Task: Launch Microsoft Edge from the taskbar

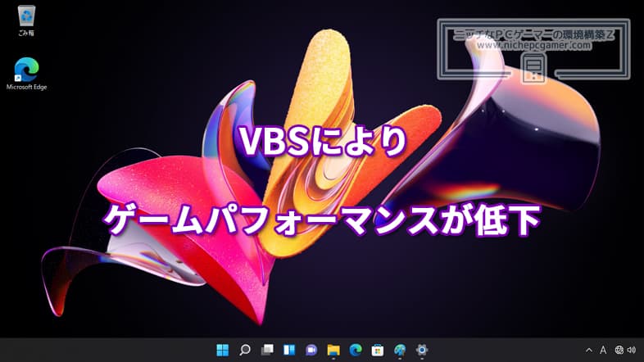Action: click(356, 350)
